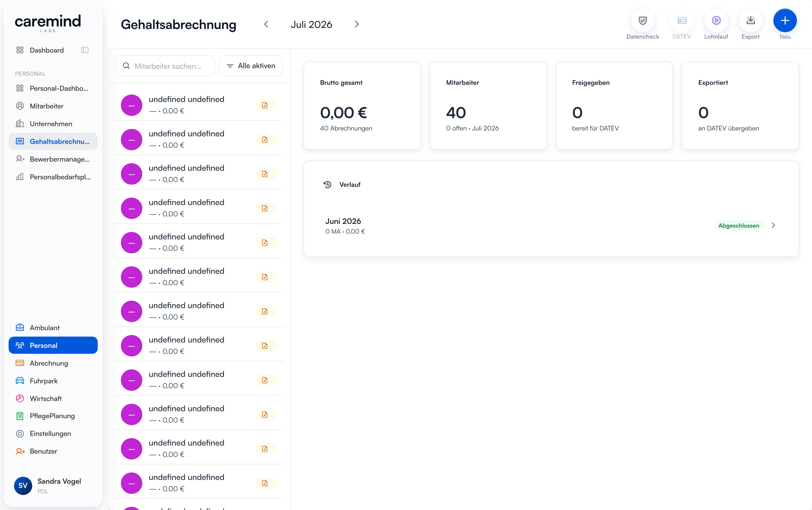
Task: Click the Mitarbeiter suchen search field
Action: 165,66
